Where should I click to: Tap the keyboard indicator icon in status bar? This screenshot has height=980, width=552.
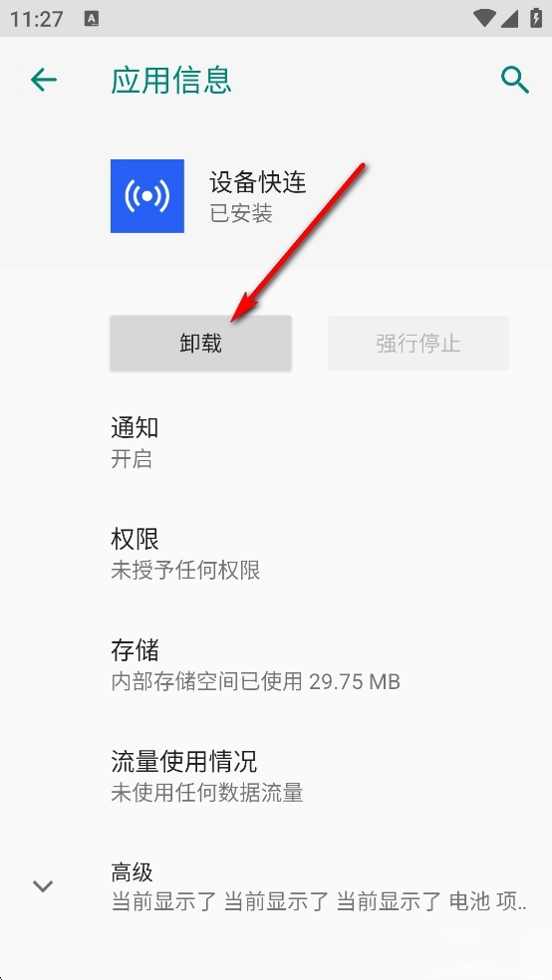click(x=92, y=19)
